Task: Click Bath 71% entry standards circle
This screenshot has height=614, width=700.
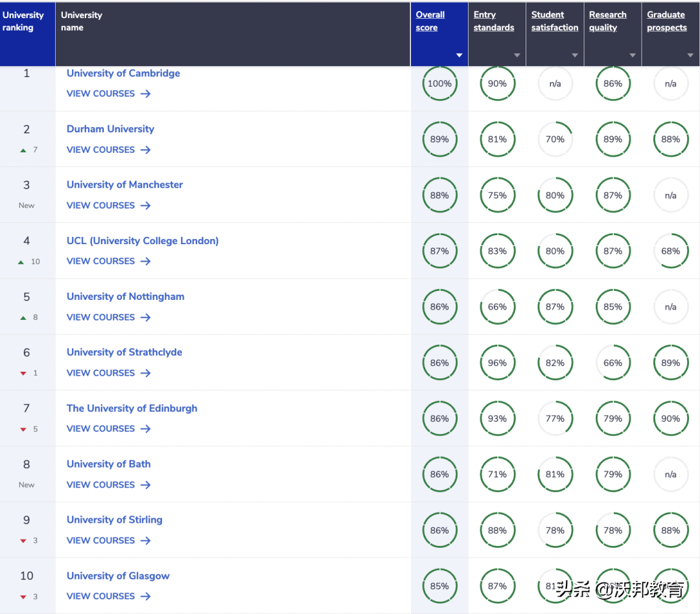Action: tap(497, 474)
